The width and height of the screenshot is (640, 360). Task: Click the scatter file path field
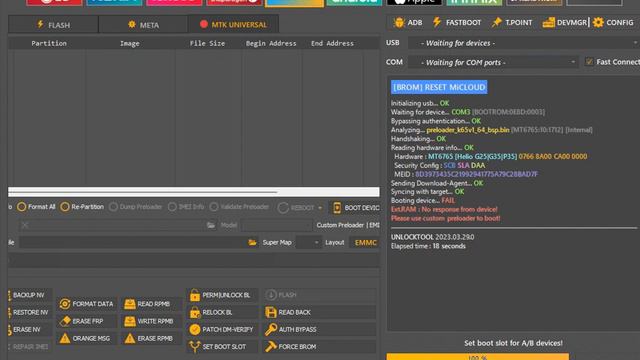click(x=133, y=242)
